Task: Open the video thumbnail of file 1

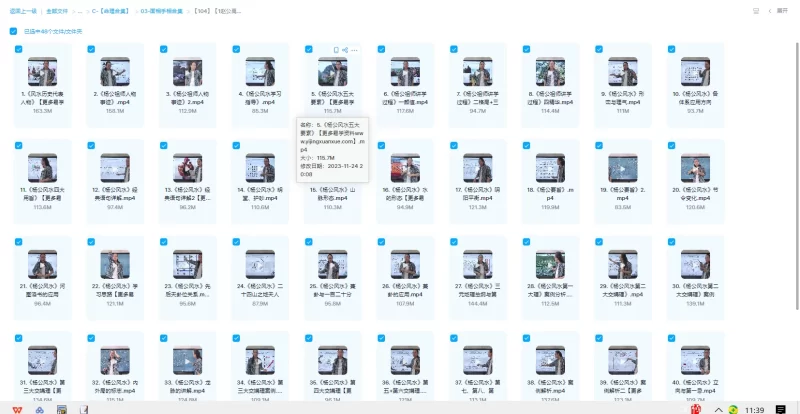Action: click(43, 72)
